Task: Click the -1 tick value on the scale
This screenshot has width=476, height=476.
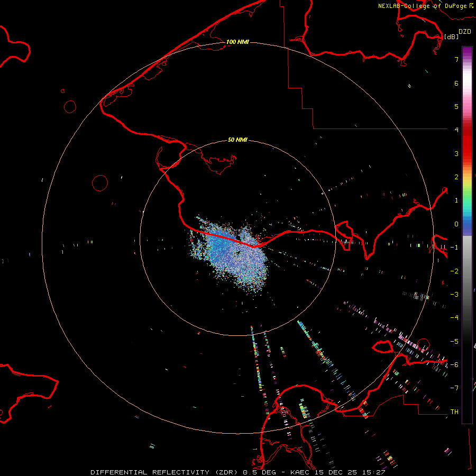Action: [x=454, y=248]
